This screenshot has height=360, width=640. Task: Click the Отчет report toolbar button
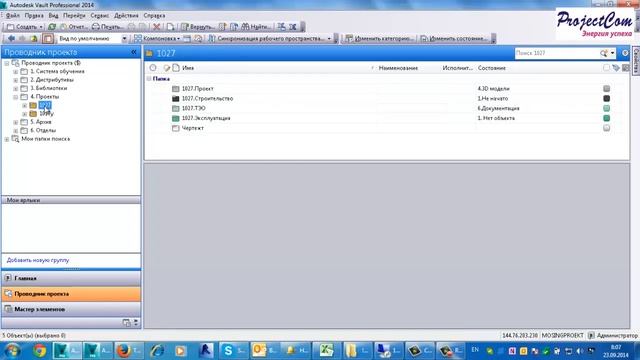point(74,27)
